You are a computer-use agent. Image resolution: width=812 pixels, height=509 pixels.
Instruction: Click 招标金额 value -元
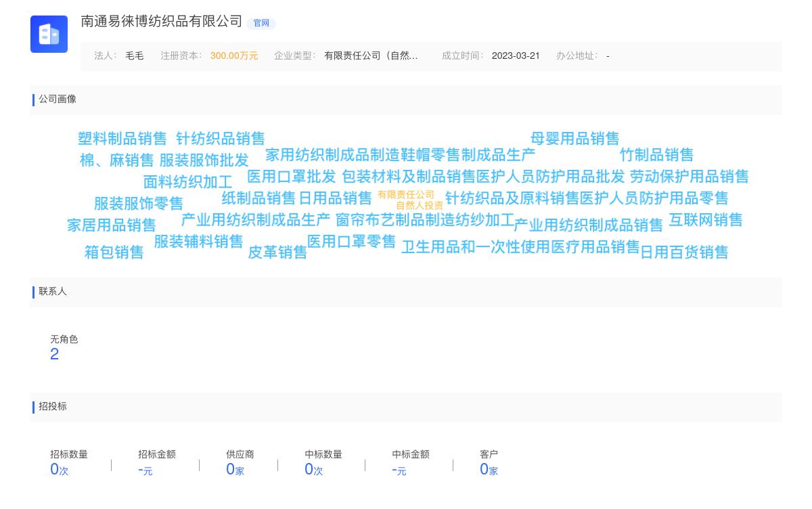(x=145, y=470)
